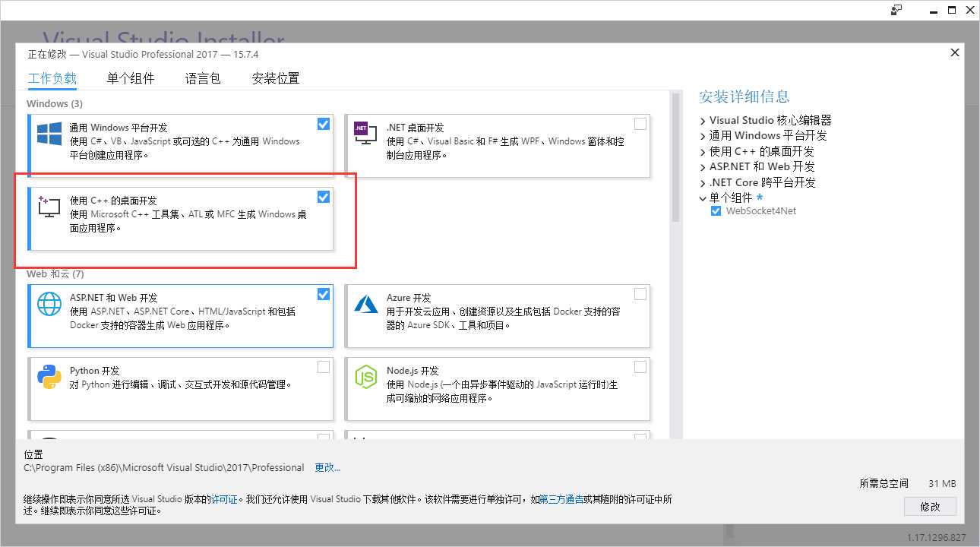Close the modify dialog with X

tap(955, 52)
